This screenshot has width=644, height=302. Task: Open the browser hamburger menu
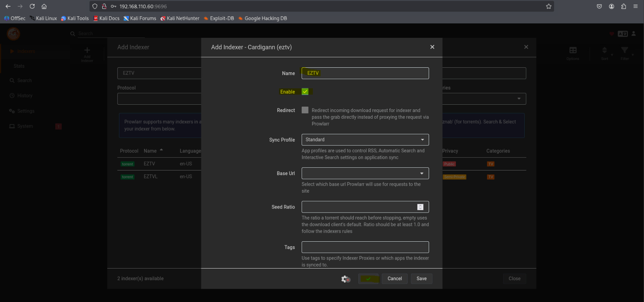635,6
